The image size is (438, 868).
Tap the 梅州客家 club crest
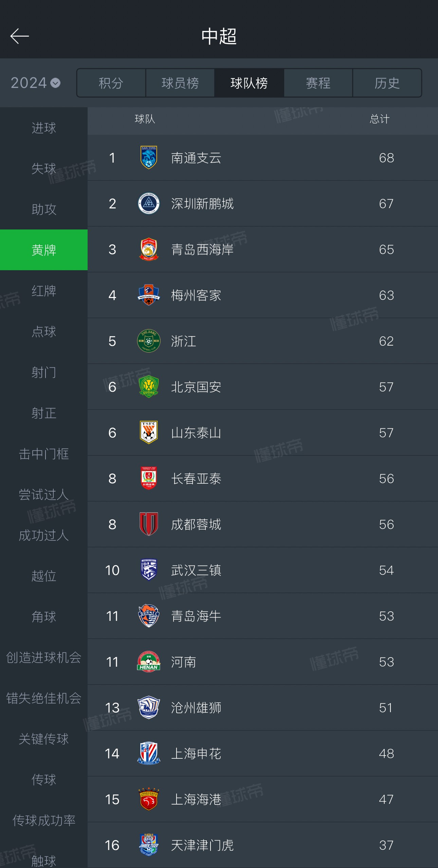pos(148,295)
